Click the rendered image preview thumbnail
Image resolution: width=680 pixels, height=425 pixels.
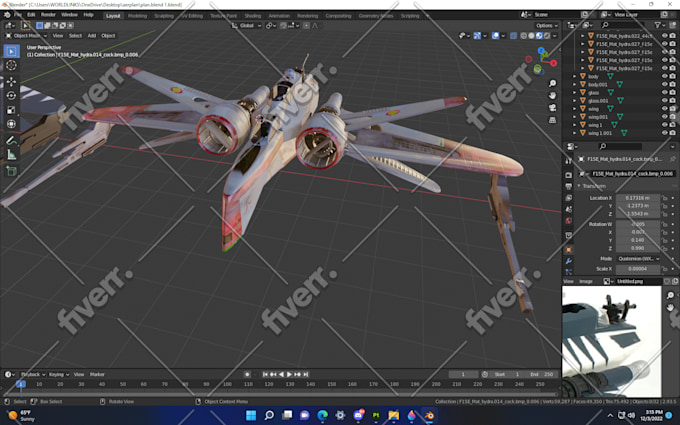(x=611, y=341)
